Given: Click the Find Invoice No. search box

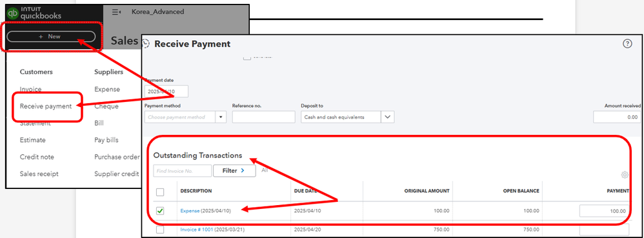Looking at the screenshot, I should pos(183,171).
